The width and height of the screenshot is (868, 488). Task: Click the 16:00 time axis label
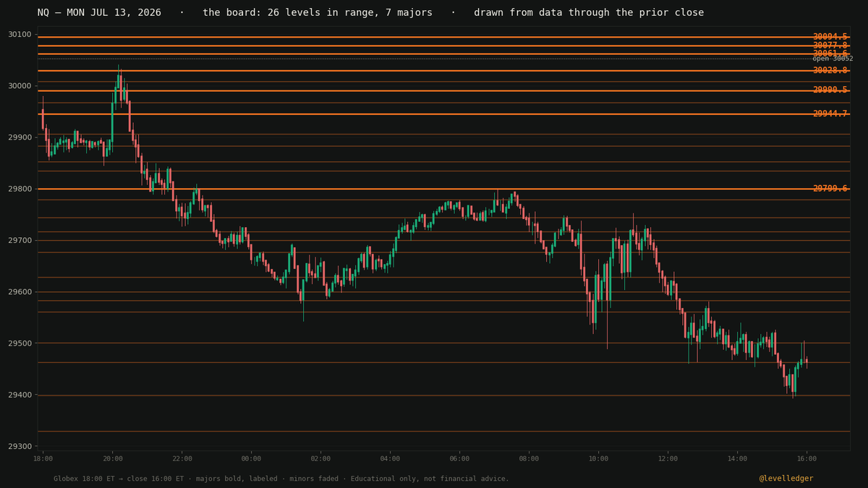[x=807, y=458]
